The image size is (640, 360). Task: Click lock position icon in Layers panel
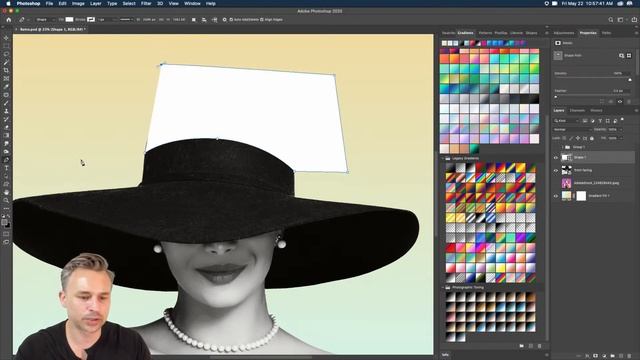578,138
